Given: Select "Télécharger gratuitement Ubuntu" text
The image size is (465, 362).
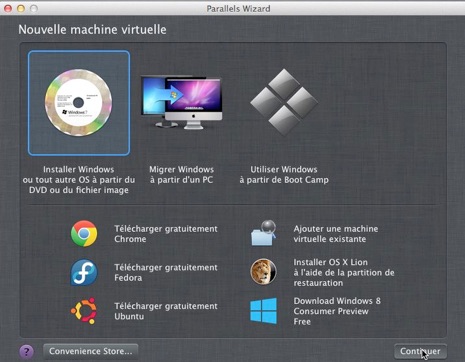Looking at the screenshot, I should pos(166,311).
